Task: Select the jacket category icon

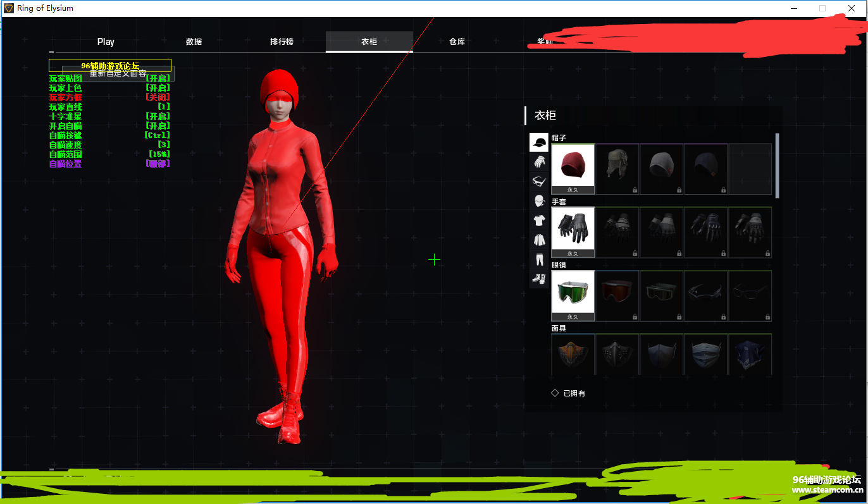Action: pyautogui.click(x=538, y=240)
